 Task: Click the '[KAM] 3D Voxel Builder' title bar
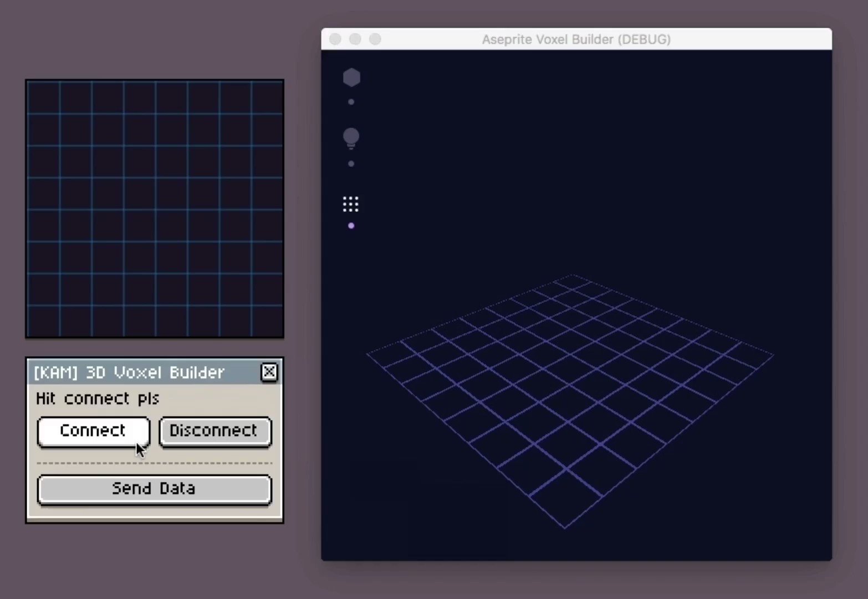pyautogui.click(x=130, y=372)
